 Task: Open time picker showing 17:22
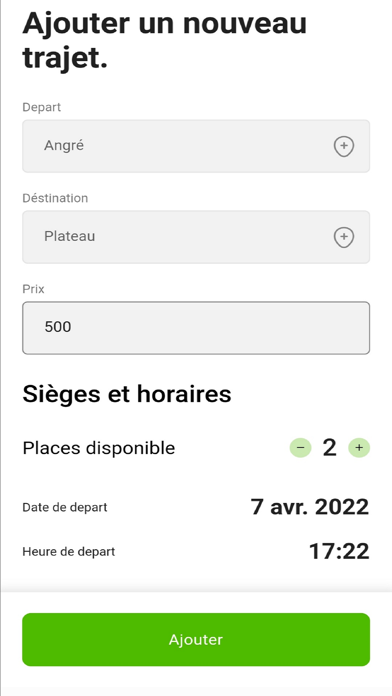[x=339, y=552]
